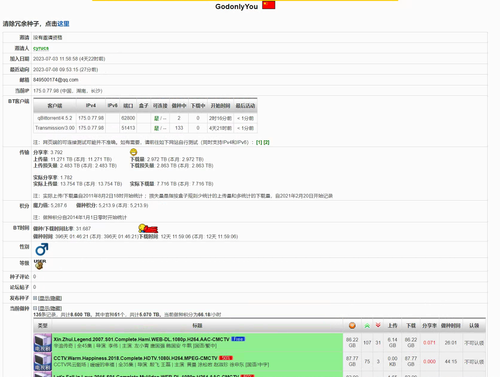This screenshot has height=377, width=500.
Task: Open connectivity test link [2]
Action: (x=266, y=142)
